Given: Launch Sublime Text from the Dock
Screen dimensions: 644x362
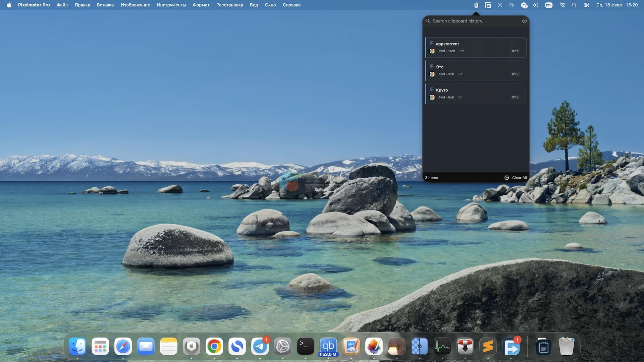Looking at the screenshot, I should tap(488, 346).
